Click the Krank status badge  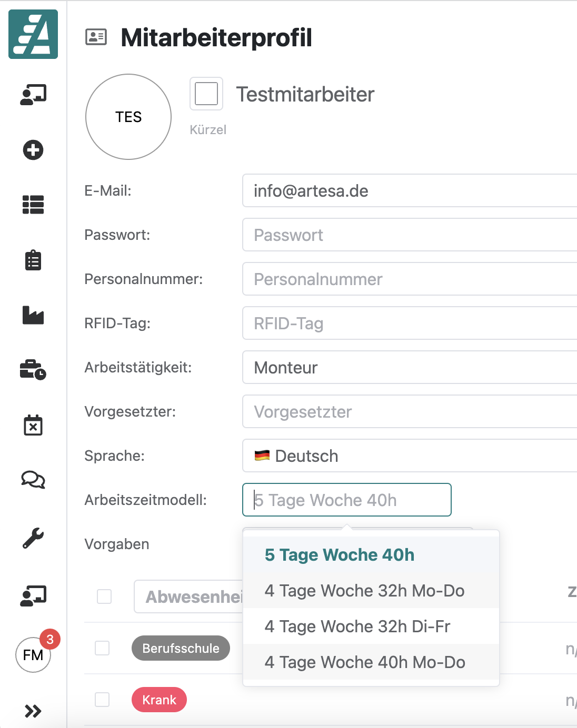[x=159, y=700]
